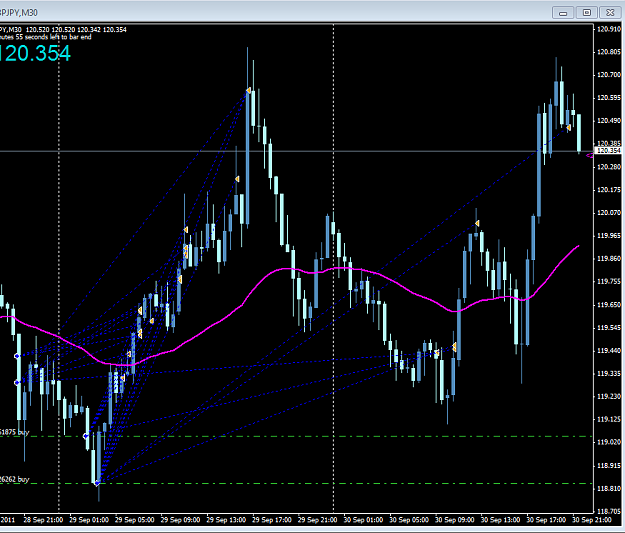
Task: Close the GBPJPY,M30 chart window
Action: 610,13
